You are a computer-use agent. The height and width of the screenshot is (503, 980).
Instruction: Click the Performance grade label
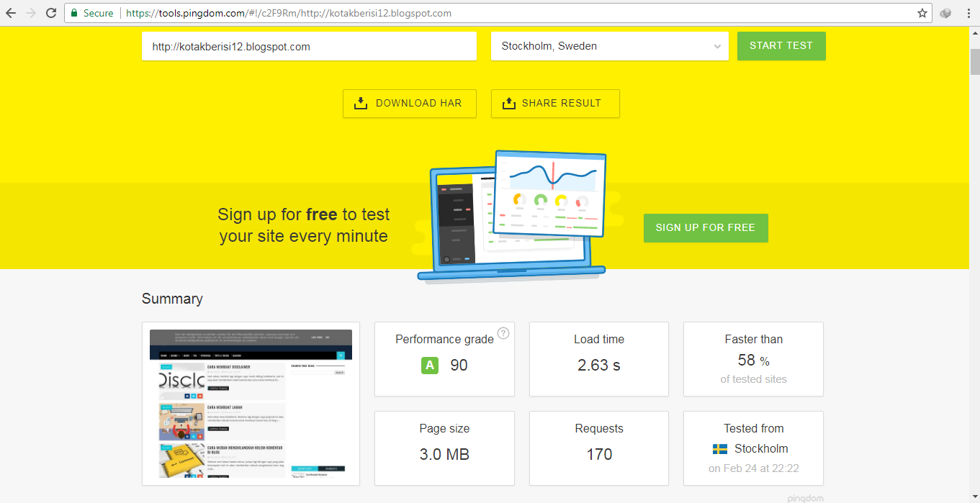[x=444, y=340]
